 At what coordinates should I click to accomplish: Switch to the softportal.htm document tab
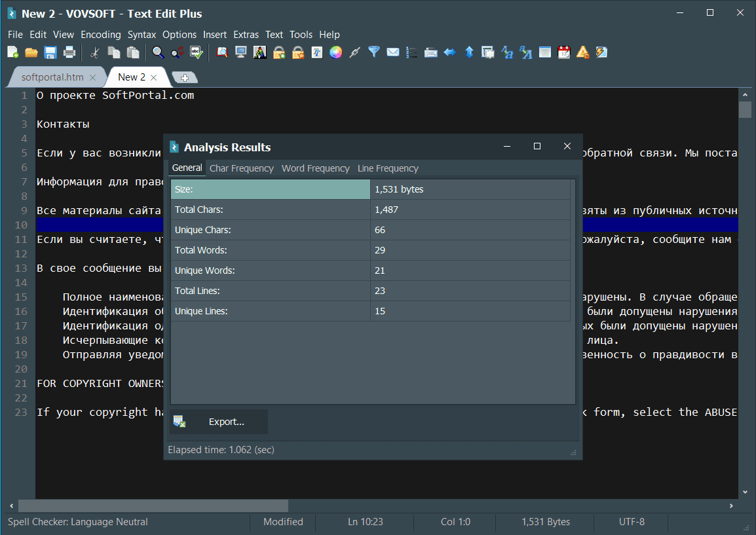pyautogui.click(x=52, y=77)
